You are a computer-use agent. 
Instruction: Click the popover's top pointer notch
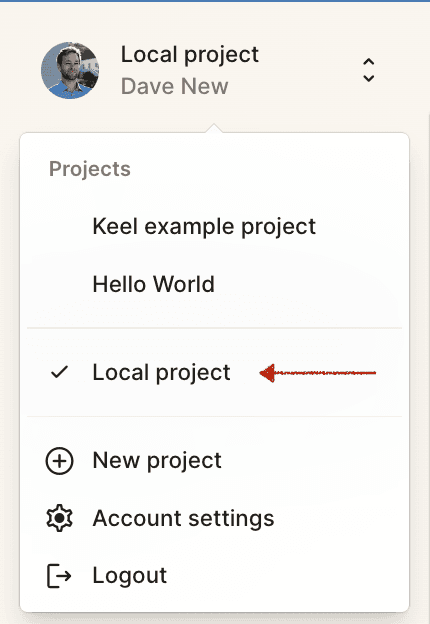click(214, 128)
